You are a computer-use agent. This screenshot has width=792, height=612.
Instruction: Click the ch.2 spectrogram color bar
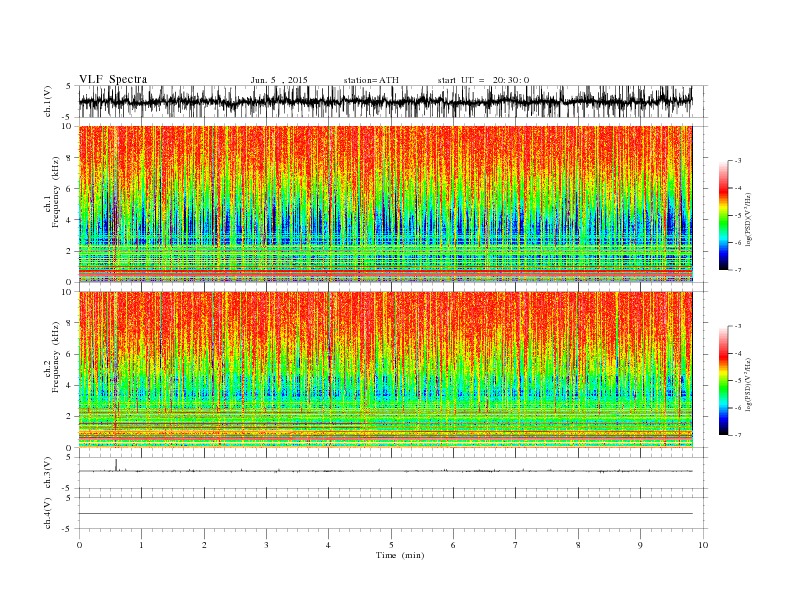click(723, 380)
